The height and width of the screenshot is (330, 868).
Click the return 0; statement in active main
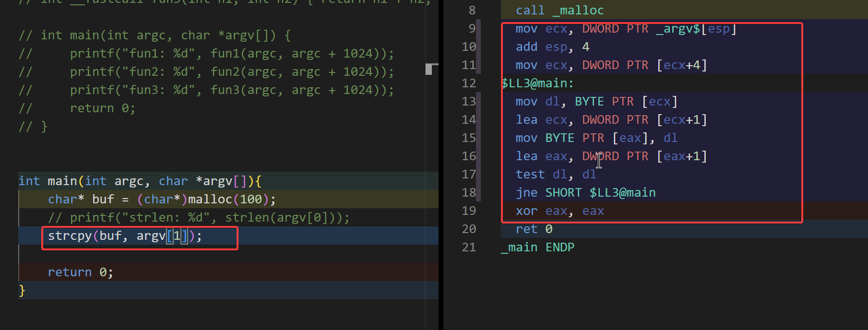[80, 272]
